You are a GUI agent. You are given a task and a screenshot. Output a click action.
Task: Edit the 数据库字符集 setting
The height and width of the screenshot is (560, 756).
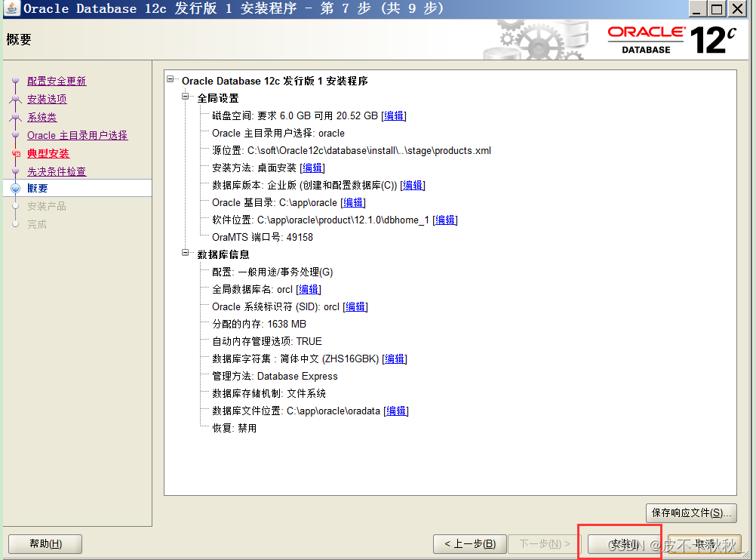point(395,358)
